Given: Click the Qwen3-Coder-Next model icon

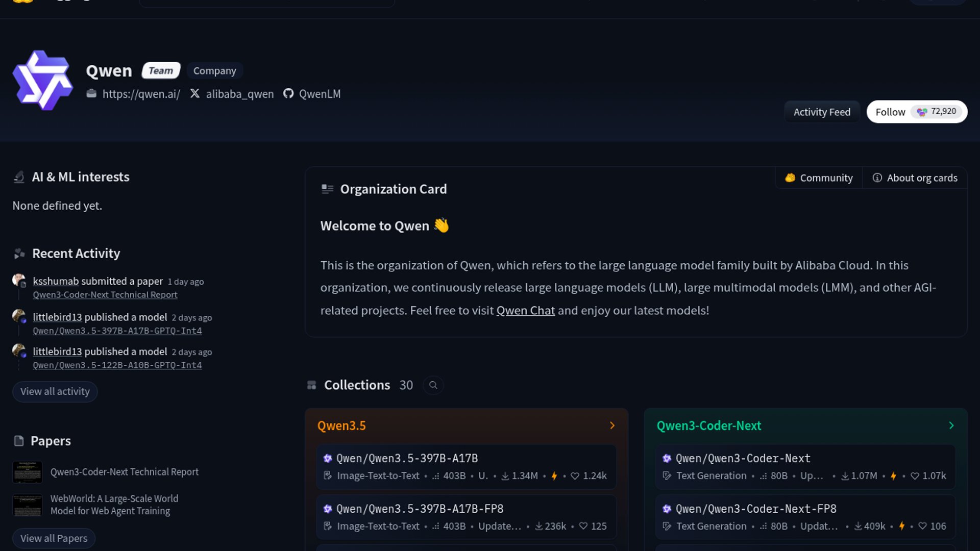Looking at the screenshot, I should click(667, 458).
